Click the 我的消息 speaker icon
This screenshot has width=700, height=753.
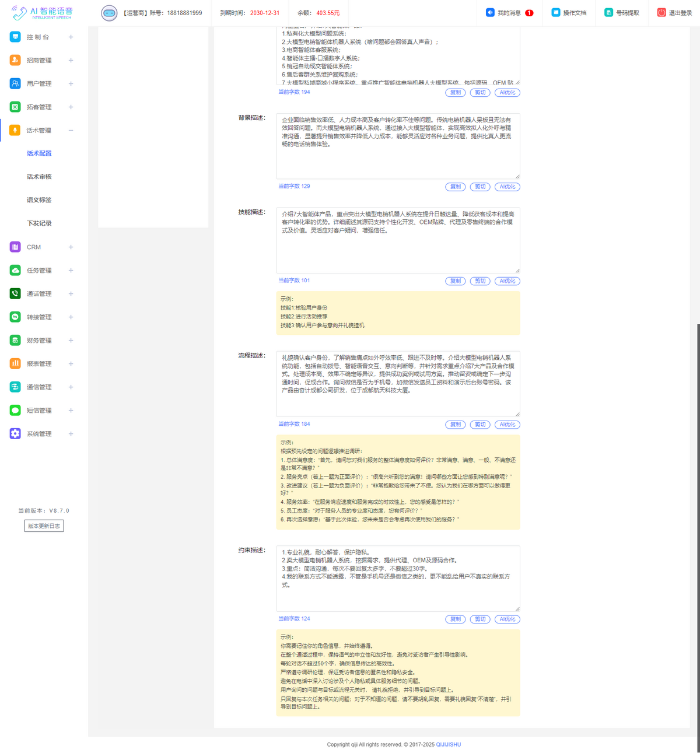coord(490,12)
